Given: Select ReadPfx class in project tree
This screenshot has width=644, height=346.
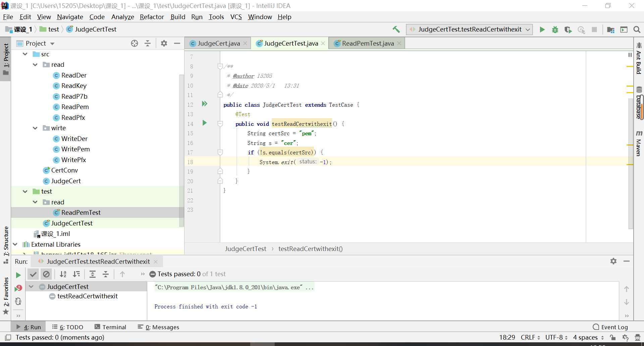Looking at the screenshot, I should coord(73,117).
